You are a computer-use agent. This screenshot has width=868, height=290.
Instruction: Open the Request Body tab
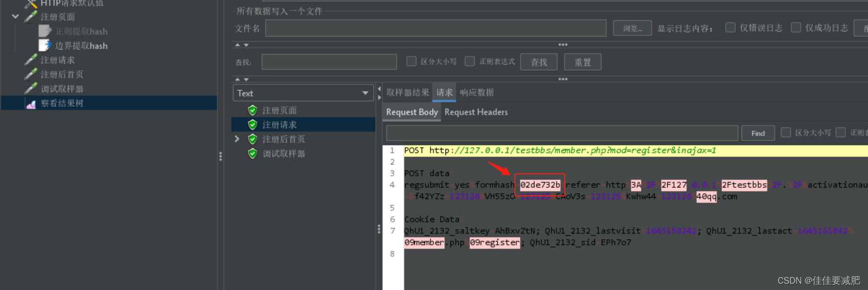[x=412, y=112]
